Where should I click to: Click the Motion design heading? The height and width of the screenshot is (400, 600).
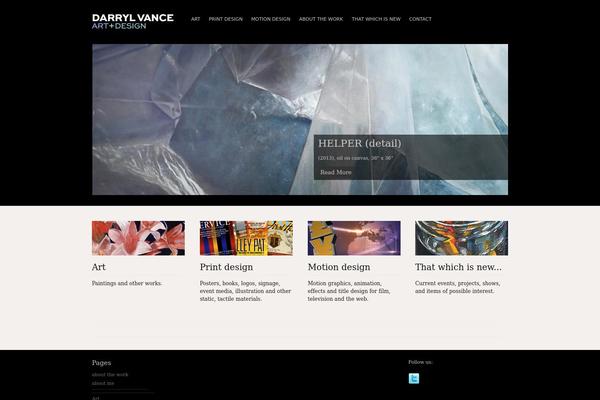coord(339,267)
